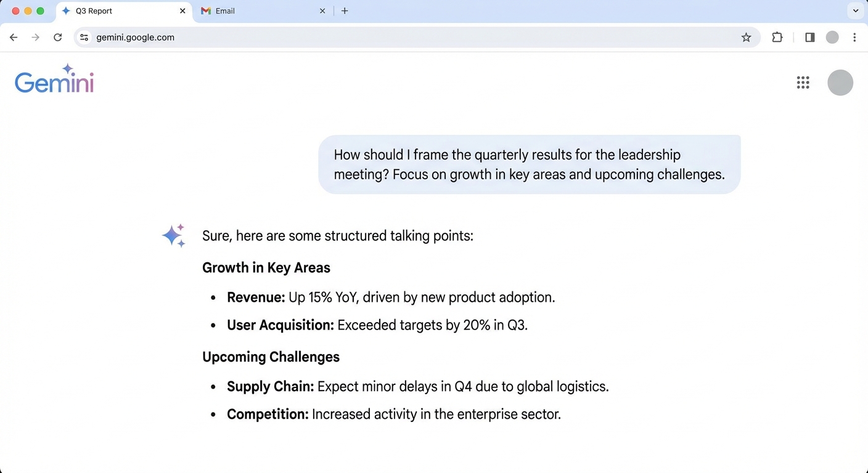Select the Q3 Report tab
The height and width of the screenshot is (473, 868).
point(117,11)
